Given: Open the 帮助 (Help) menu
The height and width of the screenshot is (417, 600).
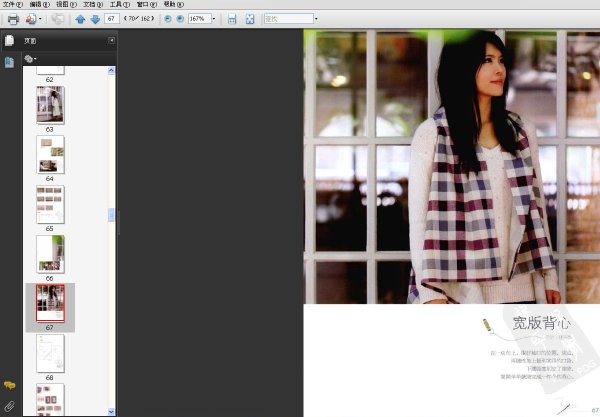Looking at the screenshot, I should point(174,4).
